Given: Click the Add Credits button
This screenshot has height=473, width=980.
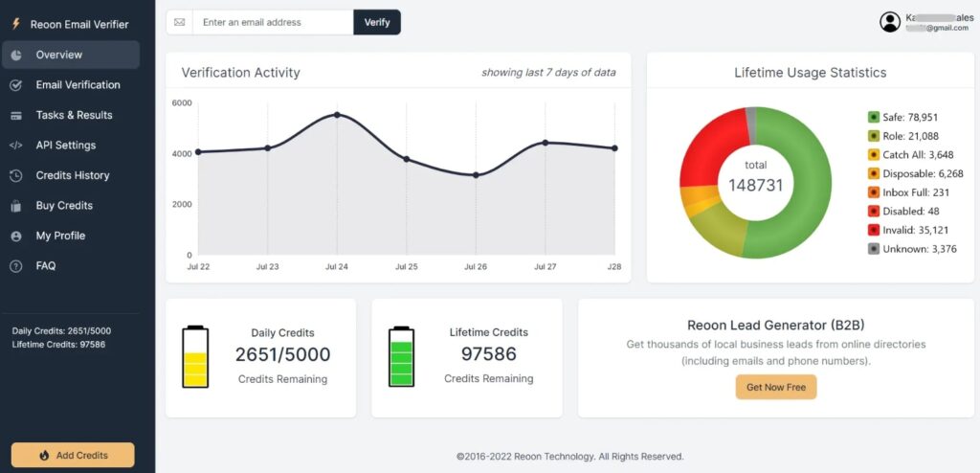Looking at the screenshot, I should (73, 456).
